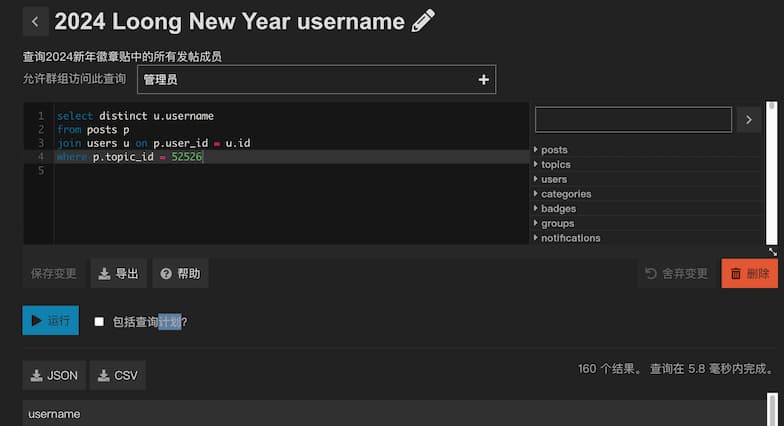Image resolution: width=784 pixels, height=426 pixels.
Task: Click the pencil icon to edit title
Action: point(423,21)
